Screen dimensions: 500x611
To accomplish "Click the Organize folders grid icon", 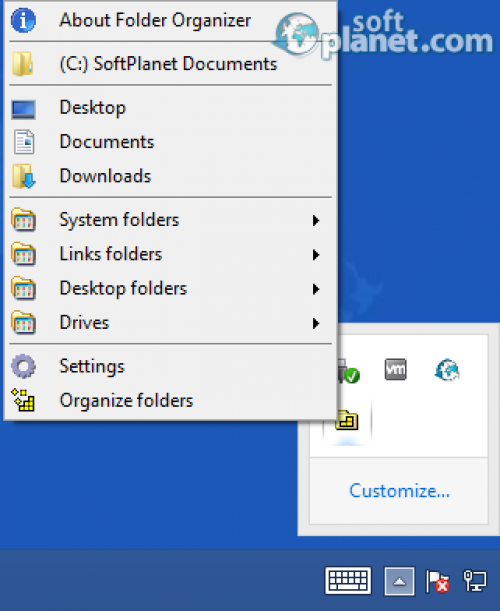I will 23,400.
